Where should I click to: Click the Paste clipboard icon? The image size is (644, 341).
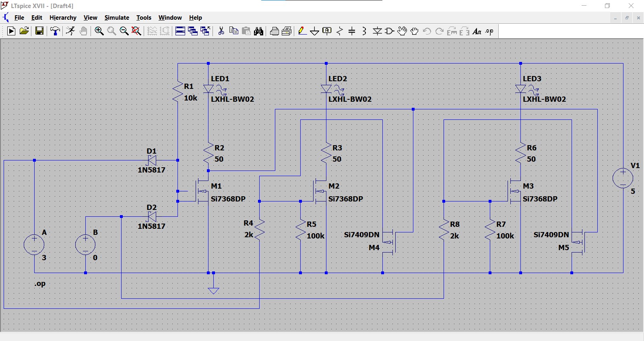pyautogui.click(x=246, y=31)
